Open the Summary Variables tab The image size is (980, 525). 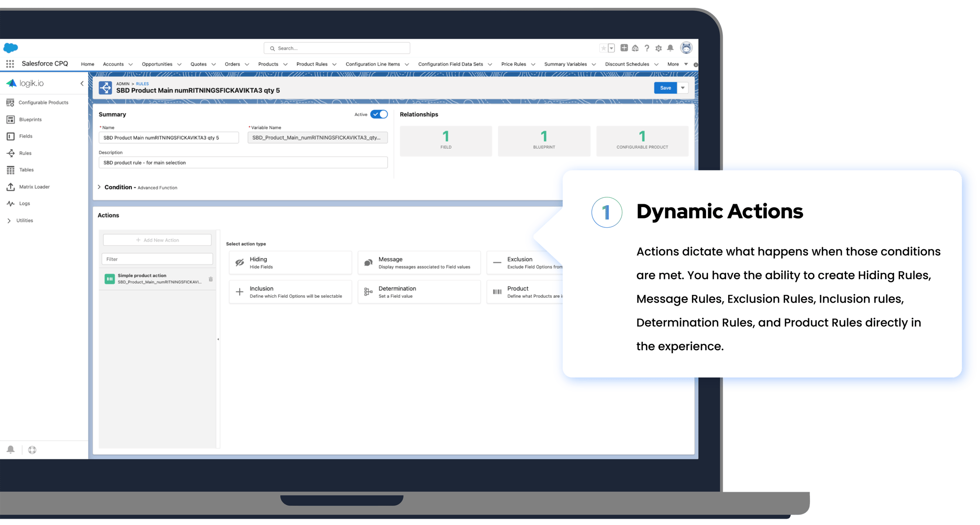[565, 64]
